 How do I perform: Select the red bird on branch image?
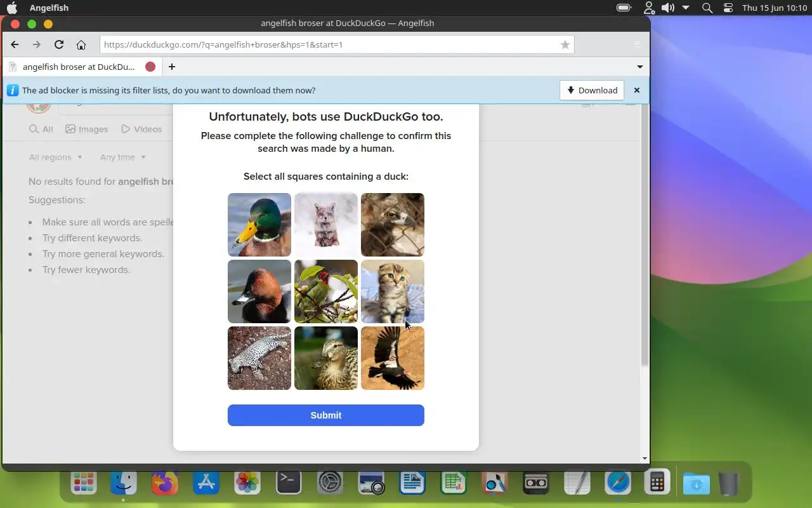(x=326, y=291)
